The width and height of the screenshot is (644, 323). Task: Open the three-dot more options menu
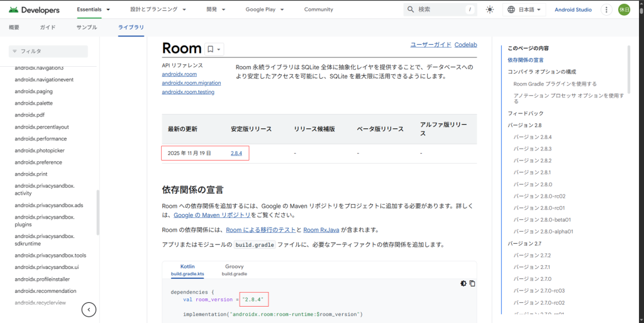(x=606, y=9)
